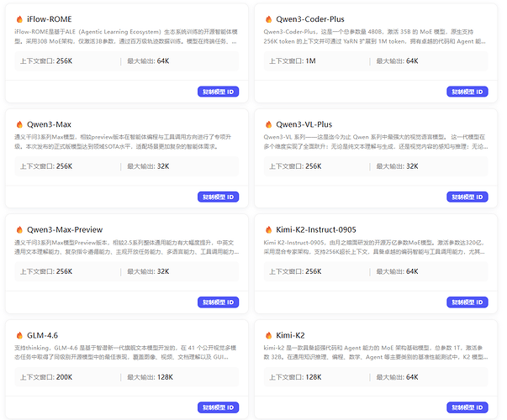Click the flame icon next to GLM-4.6
Screen dimensions: 507x420
point(20,333)
